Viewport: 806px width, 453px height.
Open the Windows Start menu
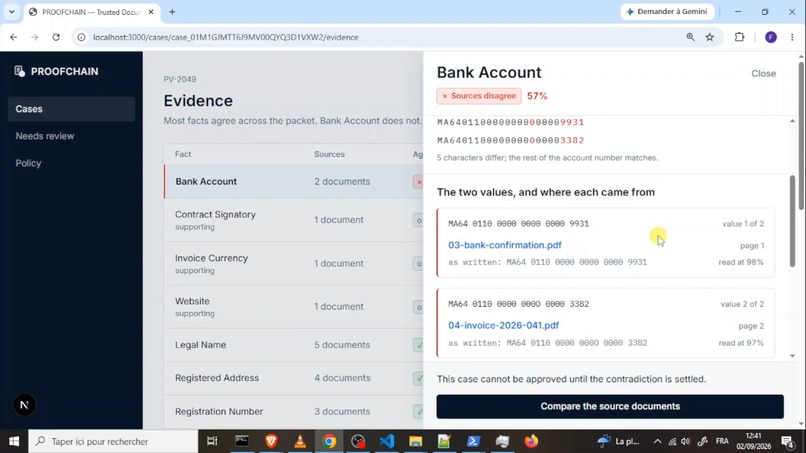pyautogui.click(x=14, y=441)
